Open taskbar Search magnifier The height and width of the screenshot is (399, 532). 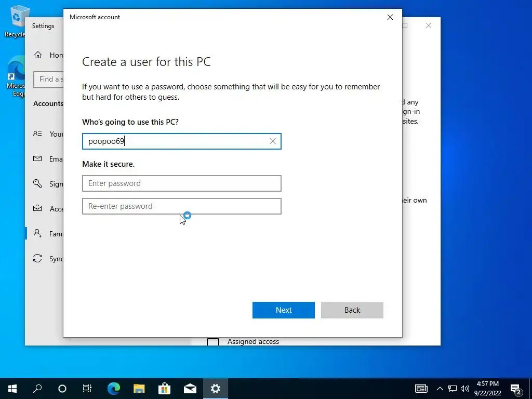pyautogui.click(x=37, y=389)
